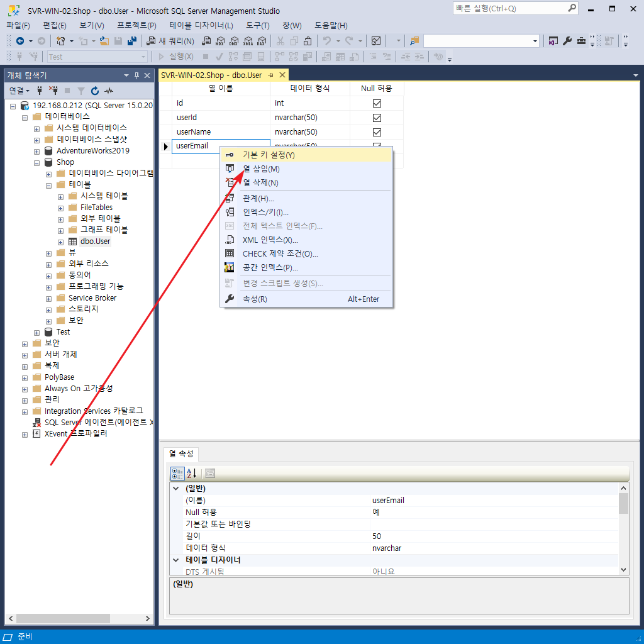Close the Object Explorer panel

point(147,75)
